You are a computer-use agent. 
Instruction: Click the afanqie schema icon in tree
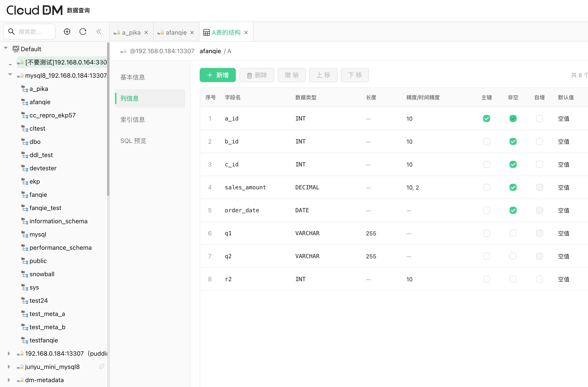pos(24,102)
